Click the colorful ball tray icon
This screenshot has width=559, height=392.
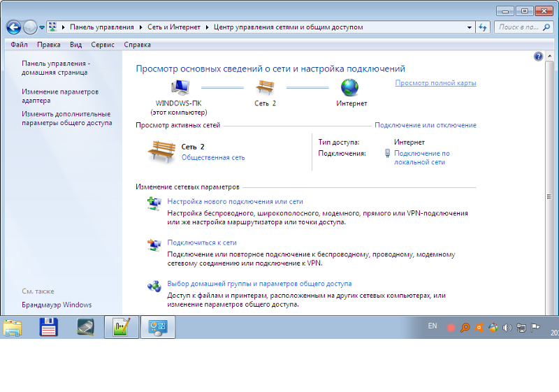493,328
